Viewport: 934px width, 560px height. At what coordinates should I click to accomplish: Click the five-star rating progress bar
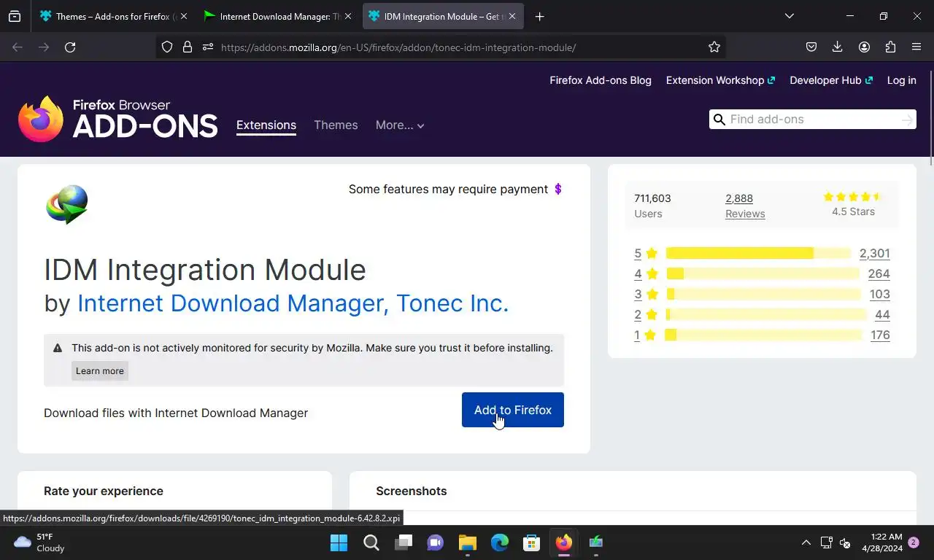coord(758,253)
